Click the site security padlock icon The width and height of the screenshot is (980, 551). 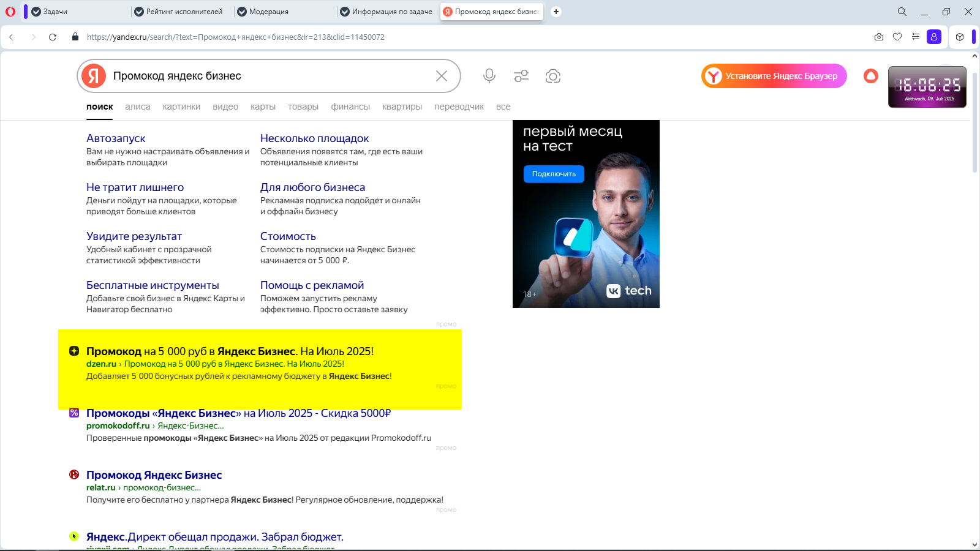(75, 37)
